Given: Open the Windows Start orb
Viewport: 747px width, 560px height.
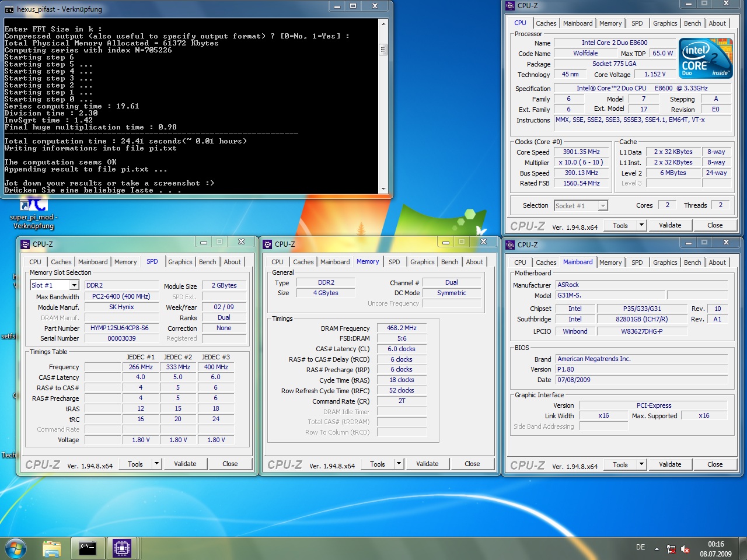Looking at the screenshot, I should (x=16, y=548).
